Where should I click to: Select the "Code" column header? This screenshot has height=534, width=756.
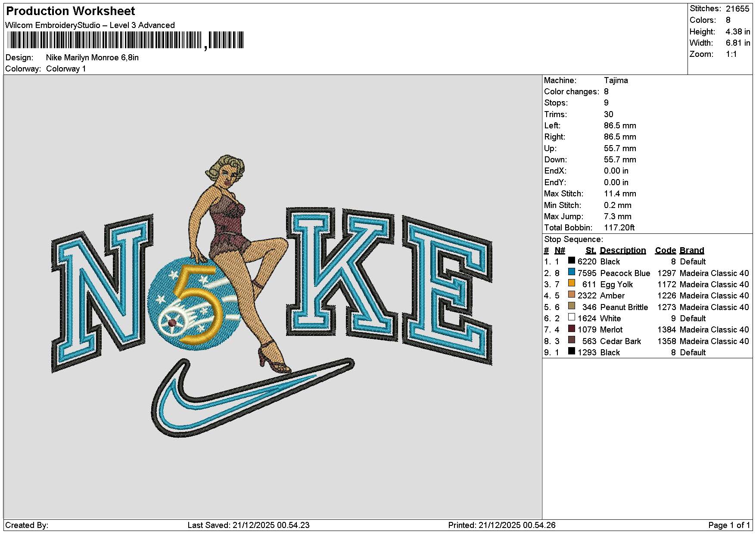point(666,251)
